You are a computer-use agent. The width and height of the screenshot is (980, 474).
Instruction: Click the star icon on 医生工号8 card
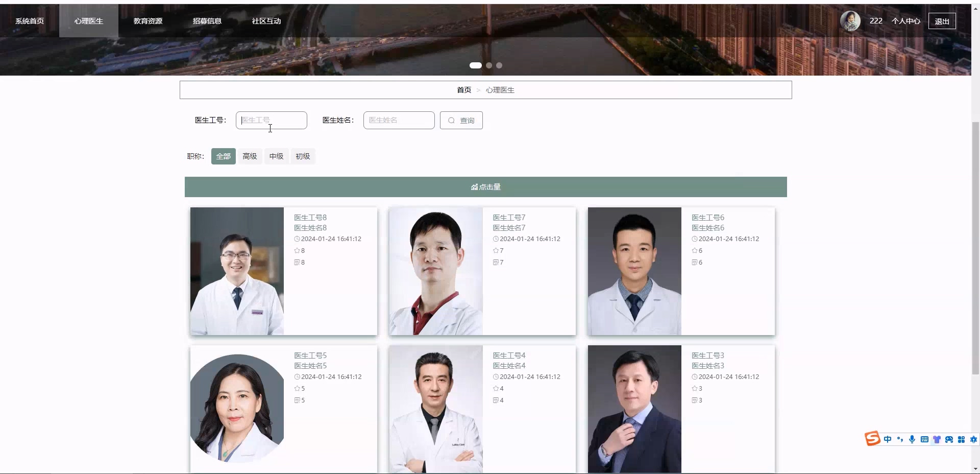pos(297,251)
